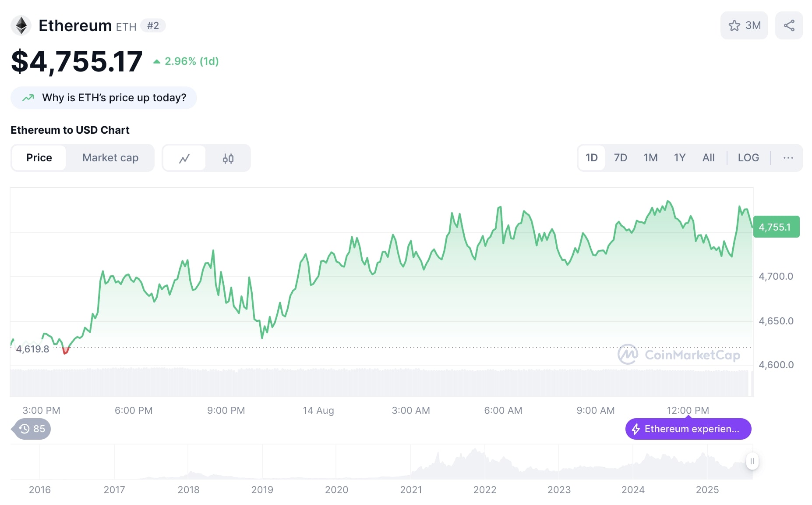Click the green 4,755.1 current price label
The image size is (812, 505).
[x=776, y=227]
